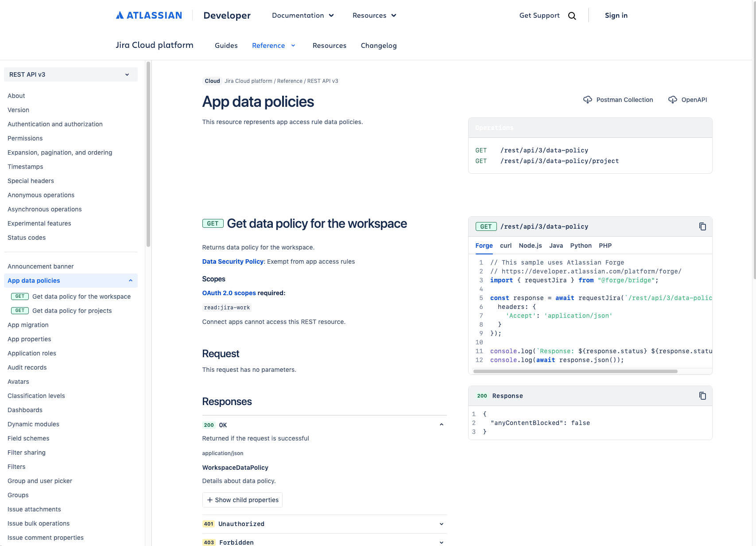Open Get data policy for projects
756x546 pixels.
click(72, 311)
